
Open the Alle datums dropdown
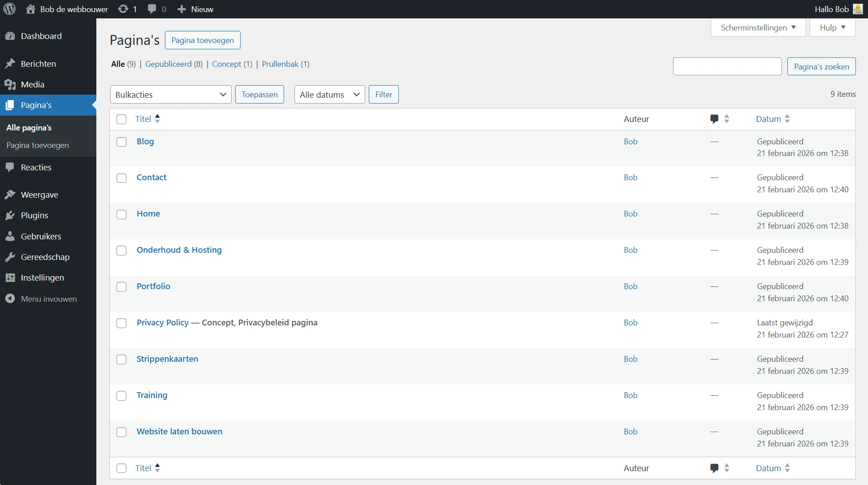[x=329, y=94]
